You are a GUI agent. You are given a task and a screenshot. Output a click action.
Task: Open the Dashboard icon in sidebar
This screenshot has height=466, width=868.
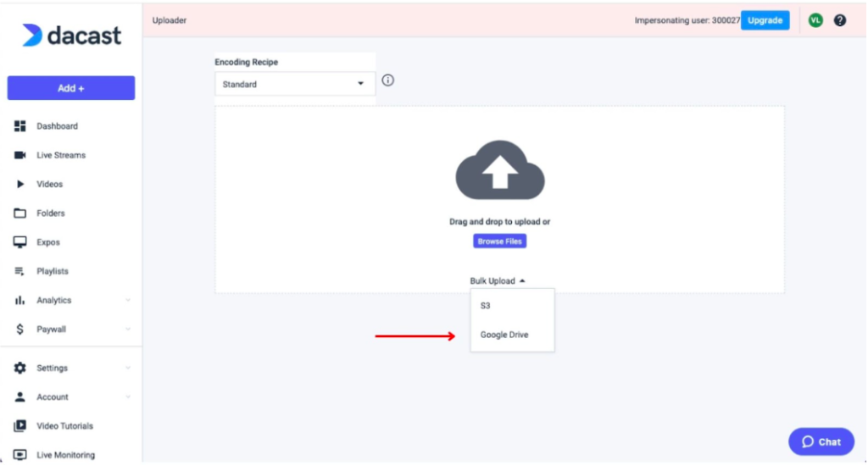(x=20, y=126)
